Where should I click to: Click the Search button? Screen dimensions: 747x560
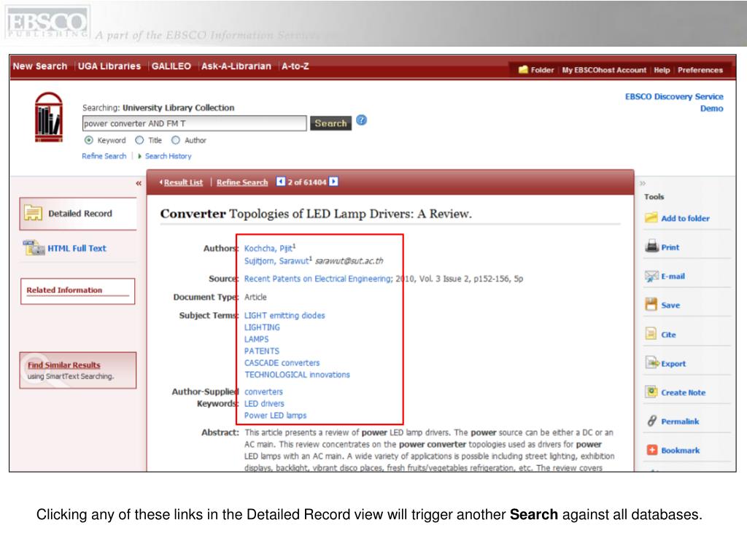pos(330,122)
